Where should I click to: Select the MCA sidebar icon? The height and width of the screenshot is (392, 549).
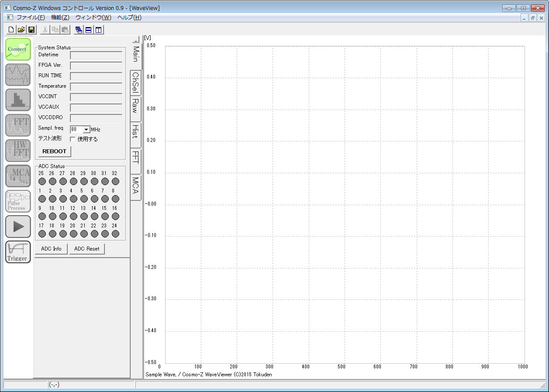point(18,176)
